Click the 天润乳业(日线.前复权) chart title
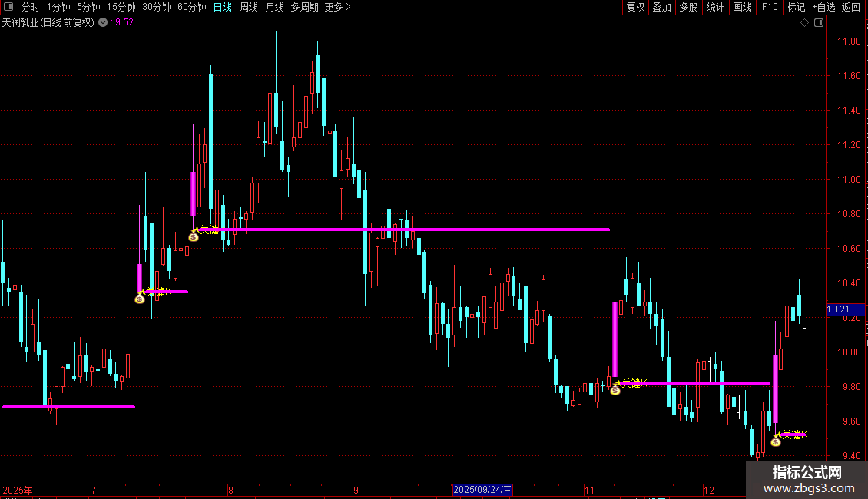 (x=48, y=23)
